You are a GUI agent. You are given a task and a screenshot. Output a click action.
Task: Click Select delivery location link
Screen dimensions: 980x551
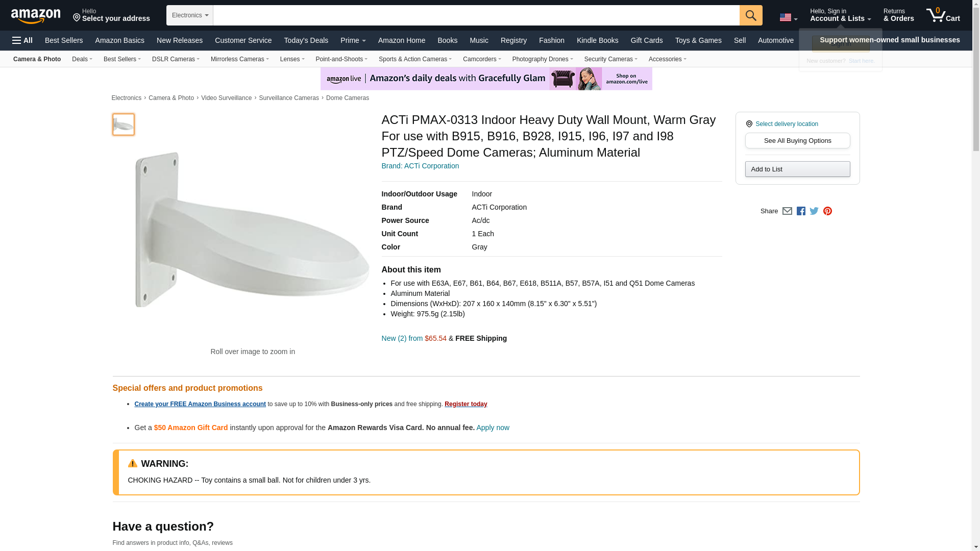(787, 124)
